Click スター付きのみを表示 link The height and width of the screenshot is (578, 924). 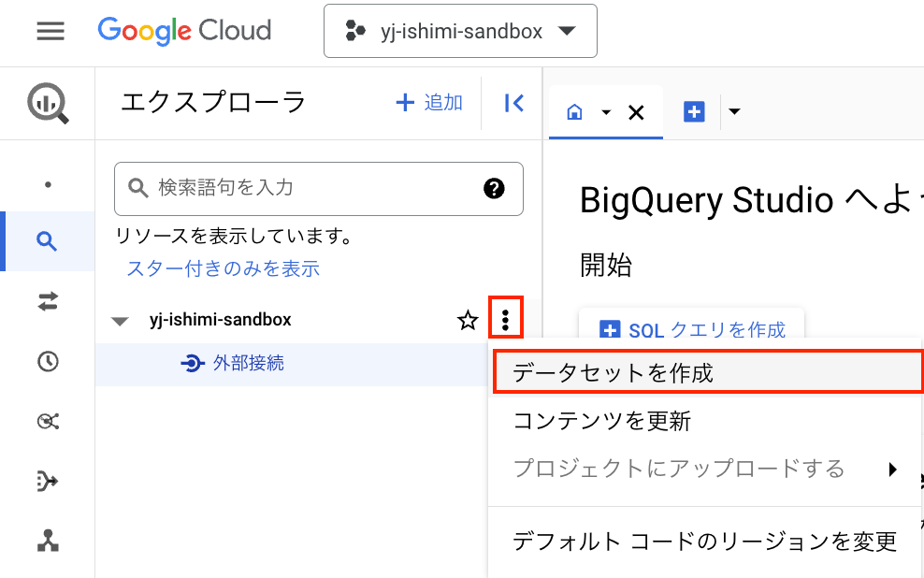click(224, 268)
